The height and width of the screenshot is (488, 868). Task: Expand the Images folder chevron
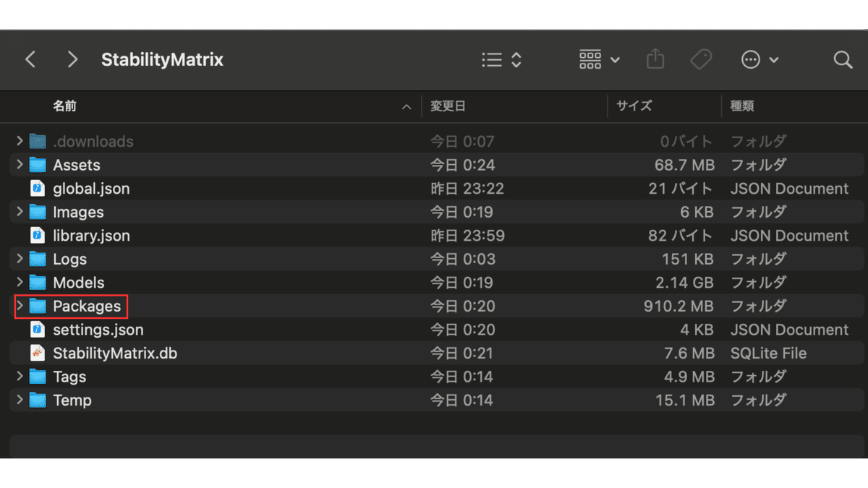pyautogui.click(x=20, y=212)
